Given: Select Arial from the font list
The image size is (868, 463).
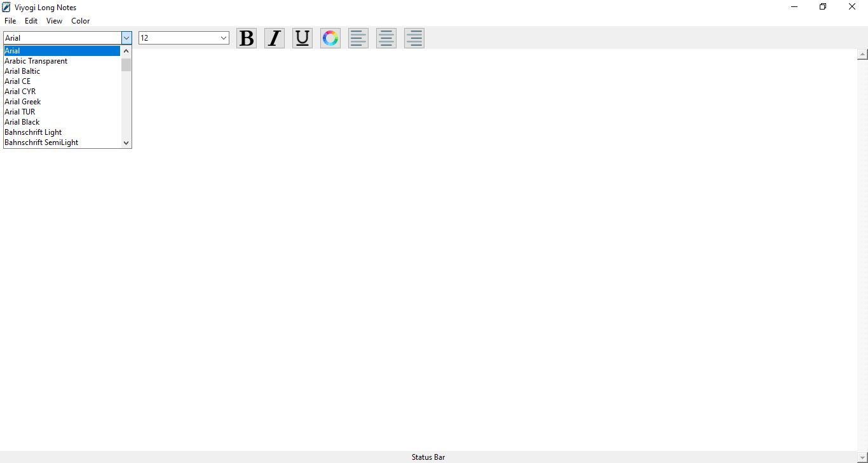Looking at the screenshot, I should (62, 51).
